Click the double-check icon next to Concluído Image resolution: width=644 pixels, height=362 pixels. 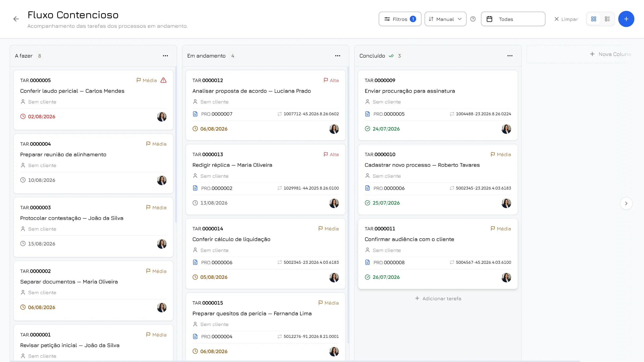pyautogui.click(x=391, y=56)
